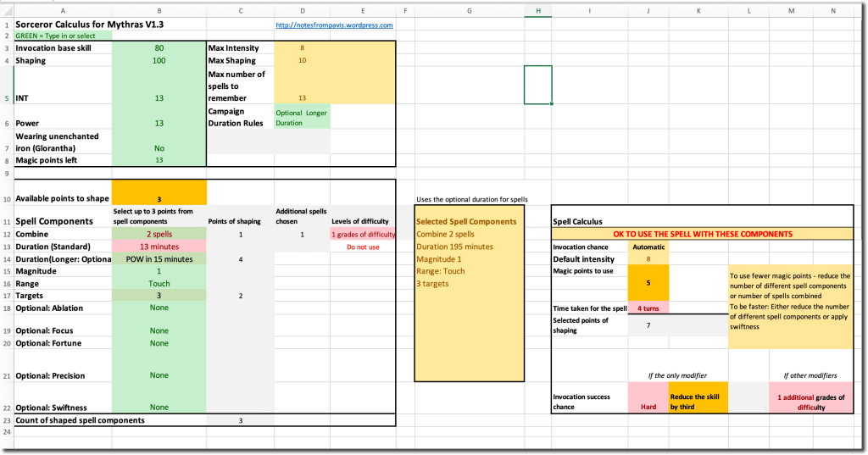Select the Duration (Standard) '13 minutes' cell

(159, 247)
